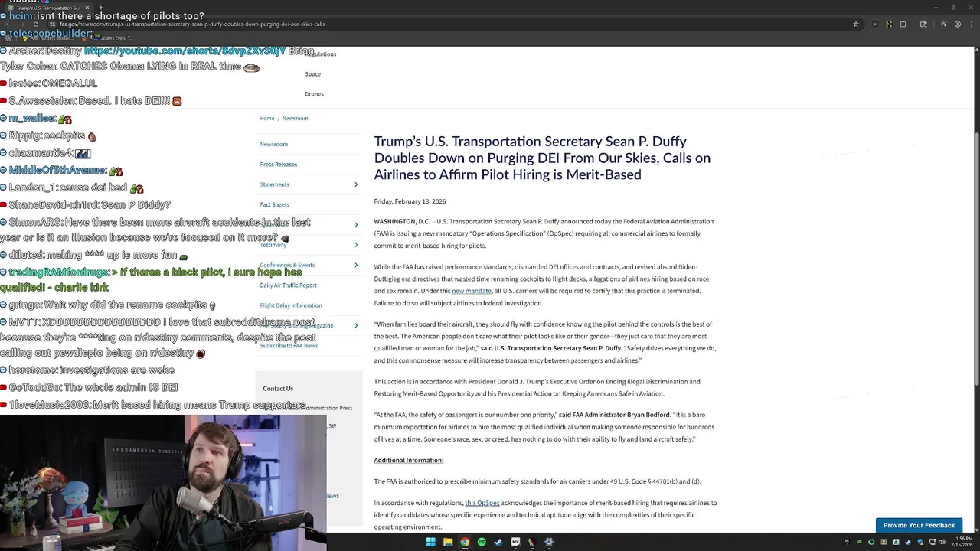Open the volume icon in system tray
Viewport: 980px width, 551px height.
941,542
